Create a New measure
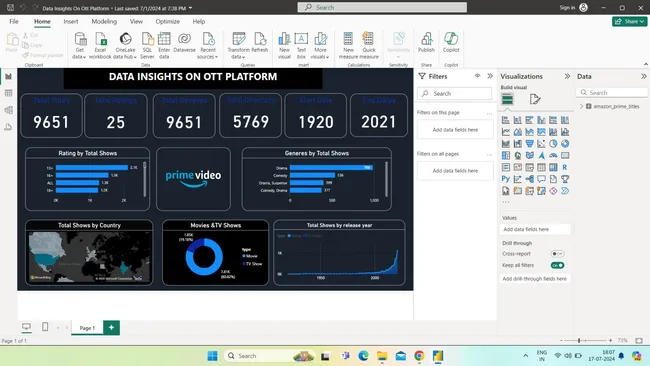The width and height of the screenshot is (650, 366). [348, 46]
